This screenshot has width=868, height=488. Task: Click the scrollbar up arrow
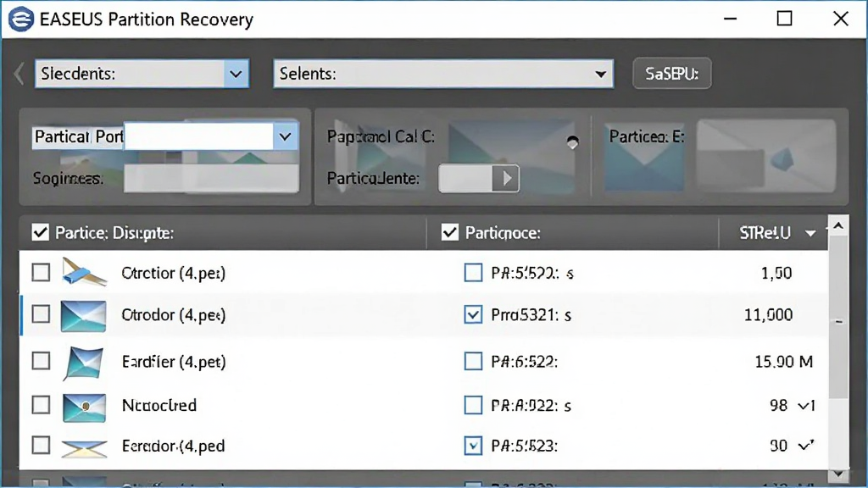tap(838, 225)
